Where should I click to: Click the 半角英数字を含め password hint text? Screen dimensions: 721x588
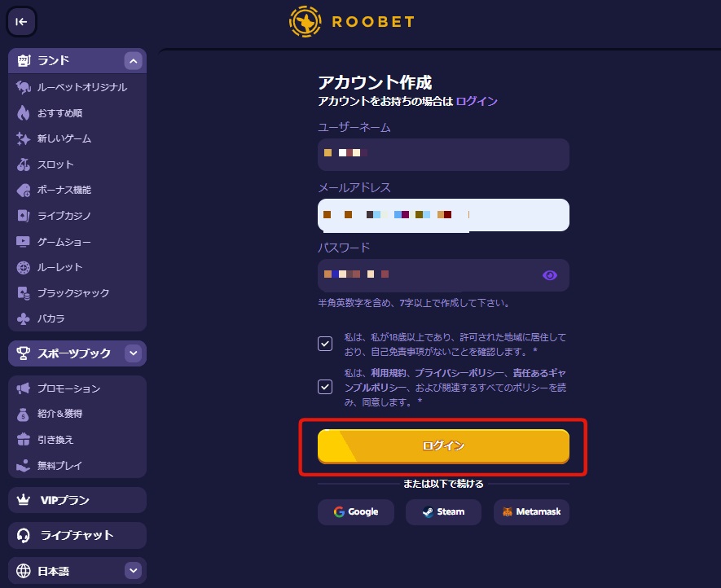pyautogui.click(x=414, y=303)
